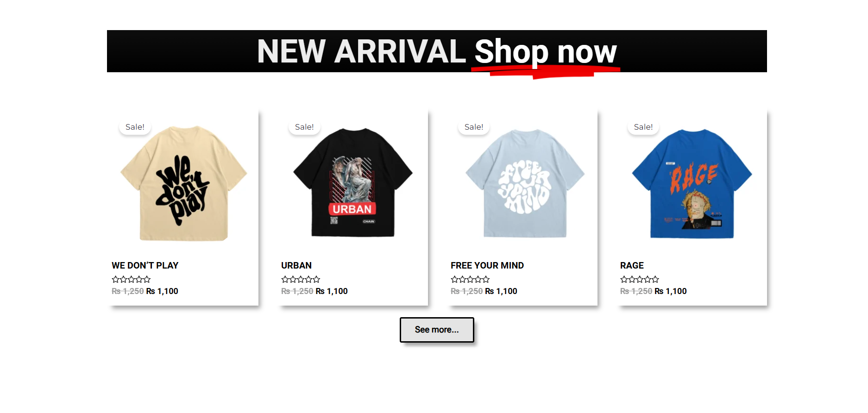Click the RAGE product title
Screen dimensions: 868x413
[632, 265]
